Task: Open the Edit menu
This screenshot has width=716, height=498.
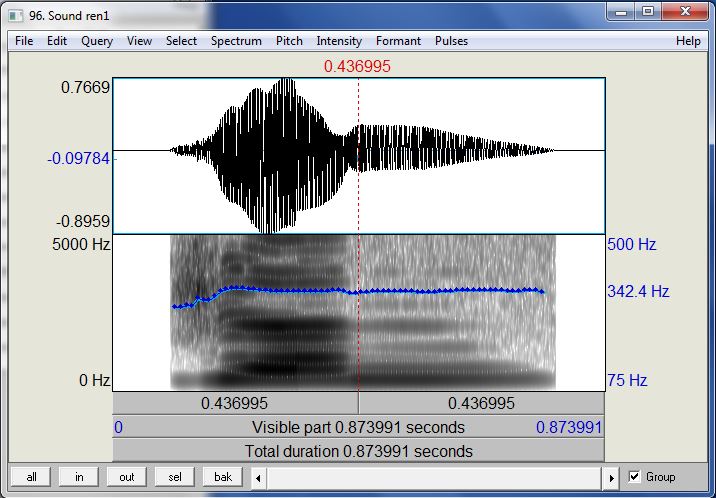Action: click(x=57, y=41)
